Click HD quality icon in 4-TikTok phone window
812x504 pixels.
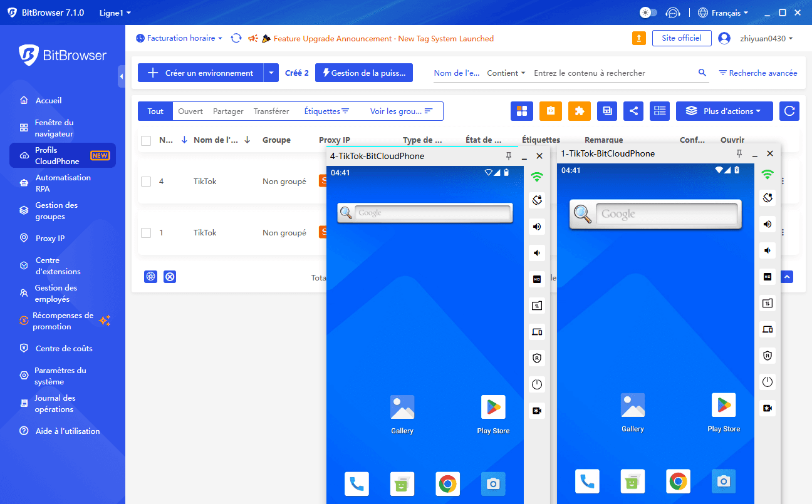point(537,279)
